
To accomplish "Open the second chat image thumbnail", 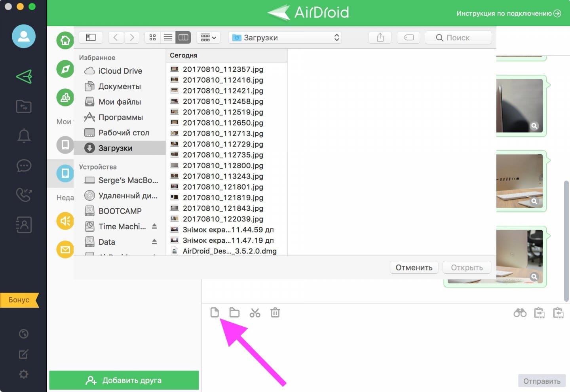I will [519, 181].
